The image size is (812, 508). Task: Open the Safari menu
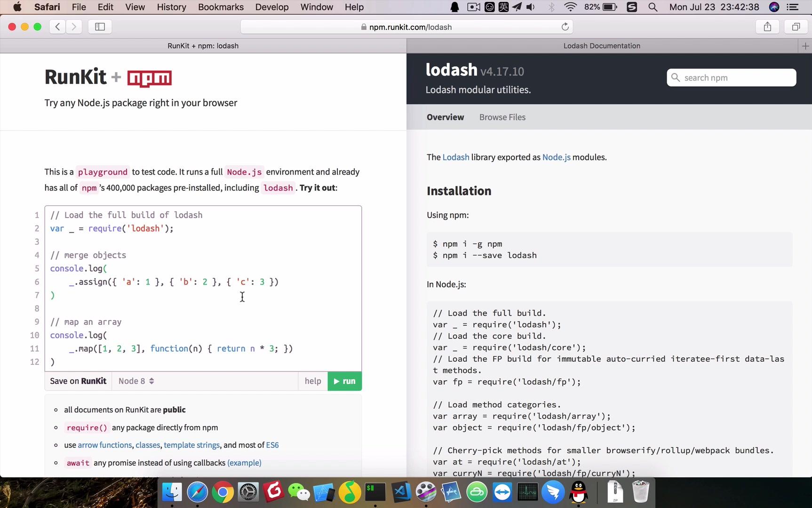[x=47, y=7]
